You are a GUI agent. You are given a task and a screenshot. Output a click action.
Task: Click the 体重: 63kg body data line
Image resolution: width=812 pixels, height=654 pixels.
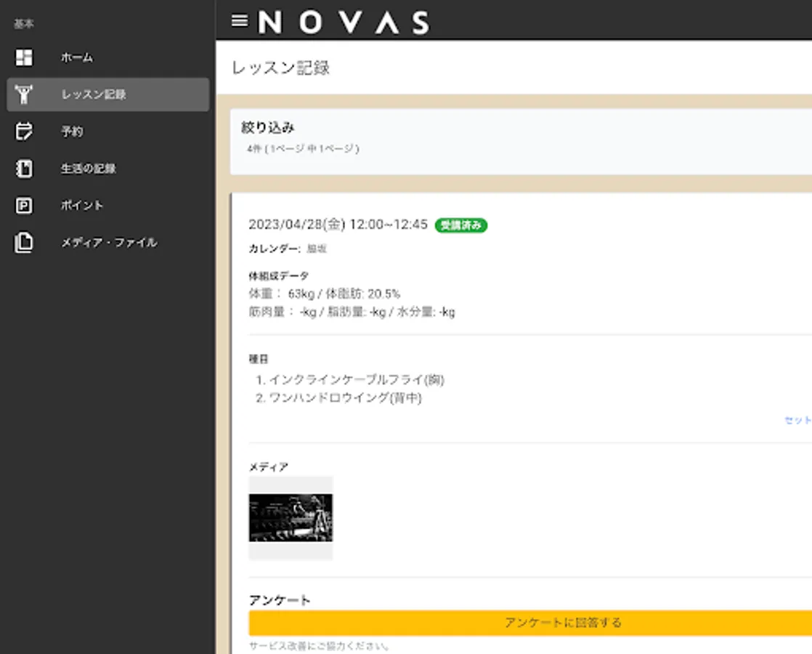click(325, 294)
